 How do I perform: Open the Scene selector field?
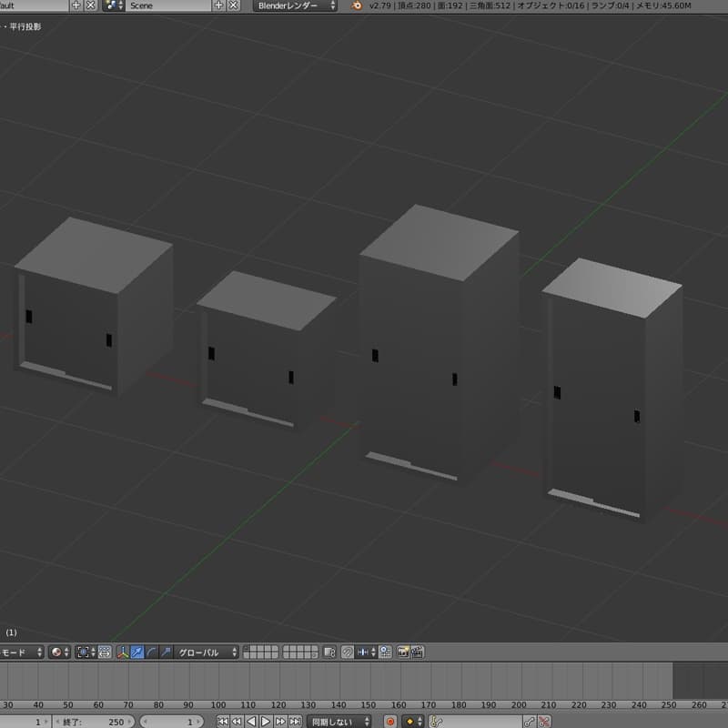coord(168,5)
